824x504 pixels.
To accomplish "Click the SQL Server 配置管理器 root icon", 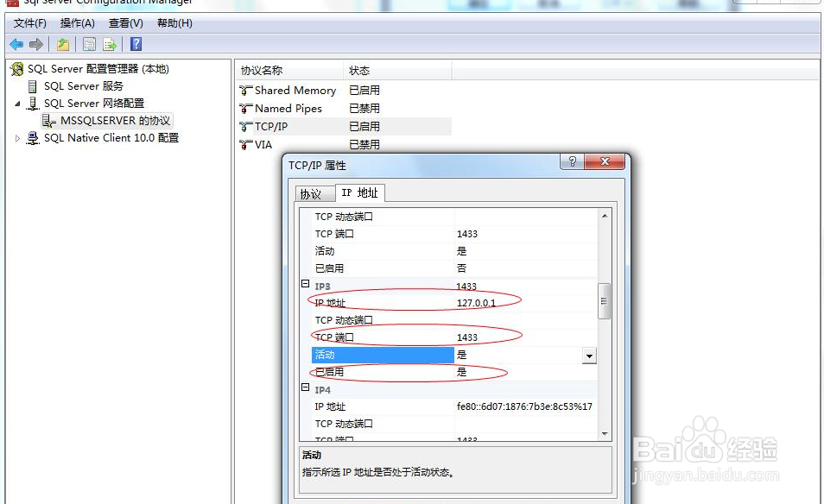I will coord(17,69).
